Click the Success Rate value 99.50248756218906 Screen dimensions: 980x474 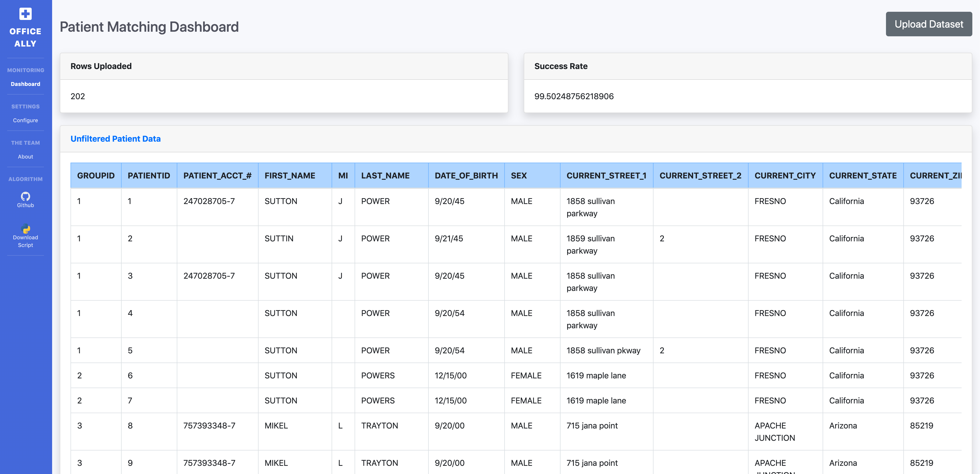[574, 96]
